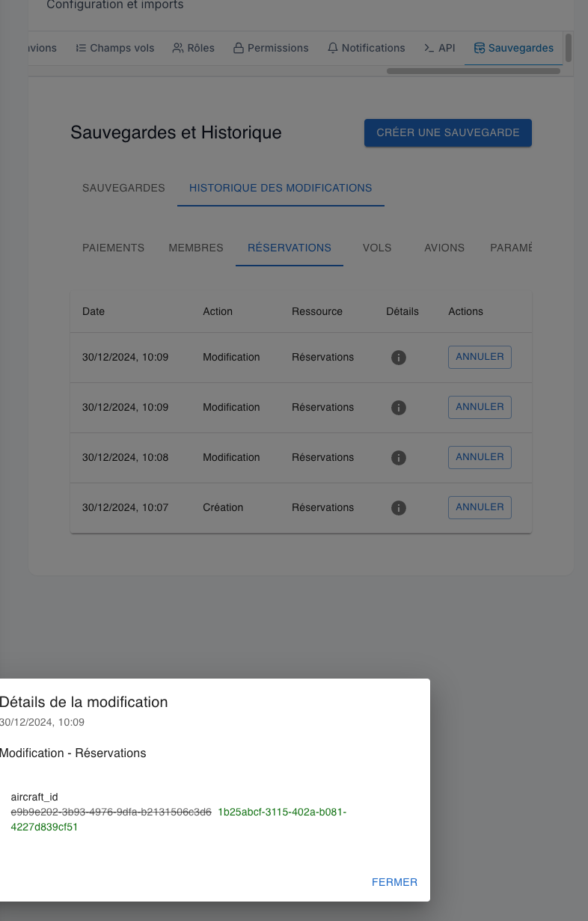Select the AVIONS tab

(444, 248)
